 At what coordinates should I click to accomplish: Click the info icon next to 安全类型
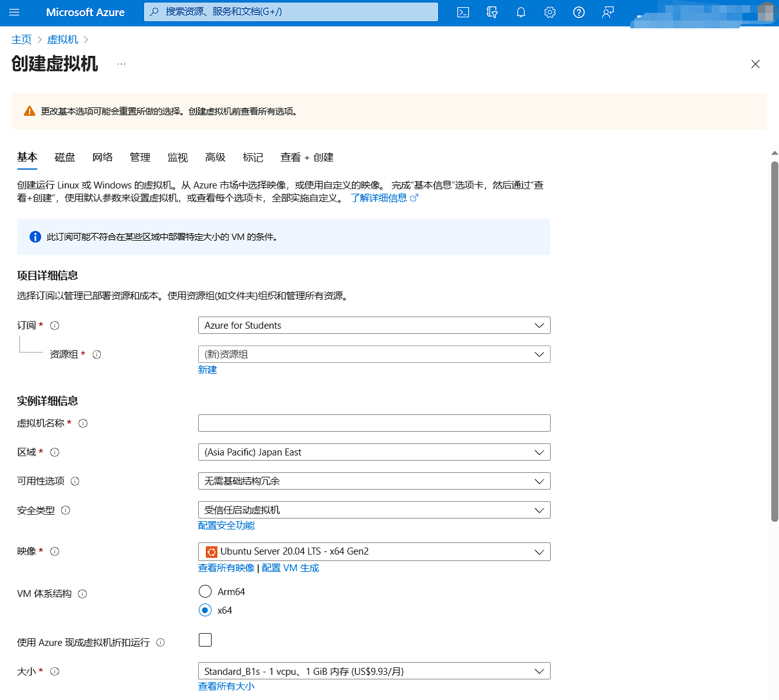point(66,510)
